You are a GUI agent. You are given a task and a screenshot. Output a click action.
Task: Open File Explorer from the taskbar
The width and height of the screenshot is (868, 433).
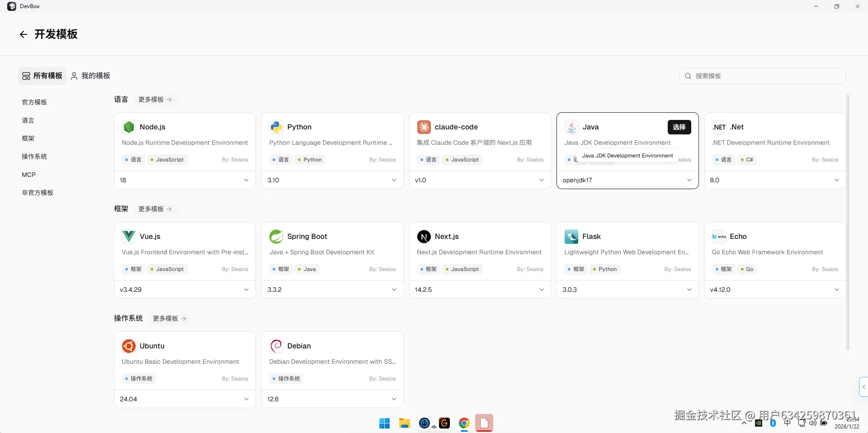[405, 423]
